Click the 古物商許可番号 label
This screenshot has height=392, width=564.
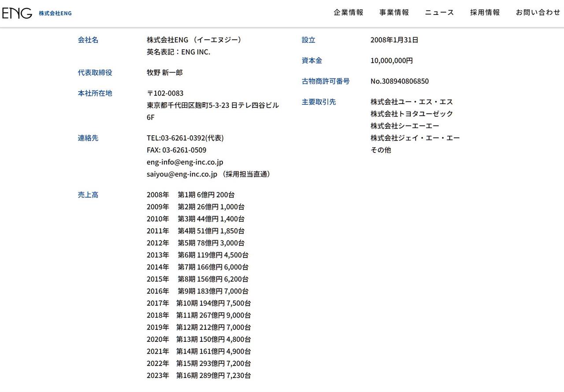pos(326,81)
